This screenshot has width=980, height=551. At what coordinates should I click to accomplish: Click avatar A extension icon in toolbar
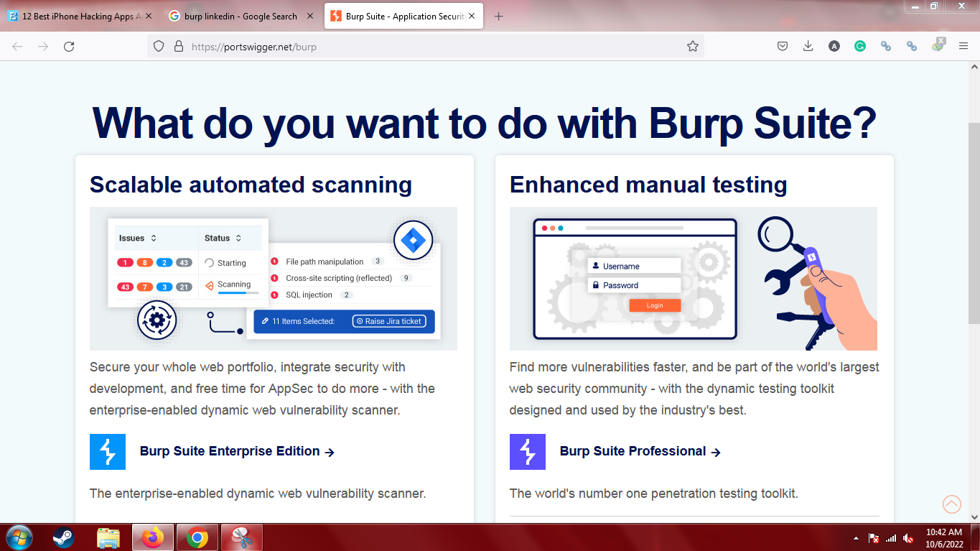(834, 46)
